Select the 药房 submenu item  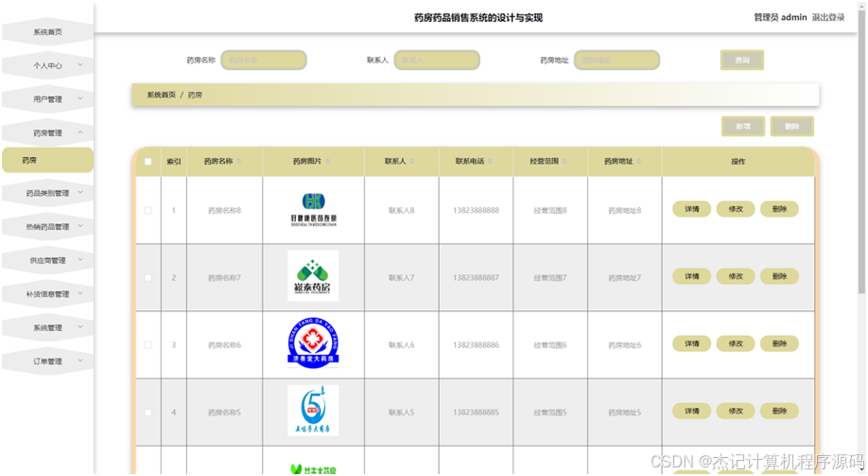coord(47,160)
